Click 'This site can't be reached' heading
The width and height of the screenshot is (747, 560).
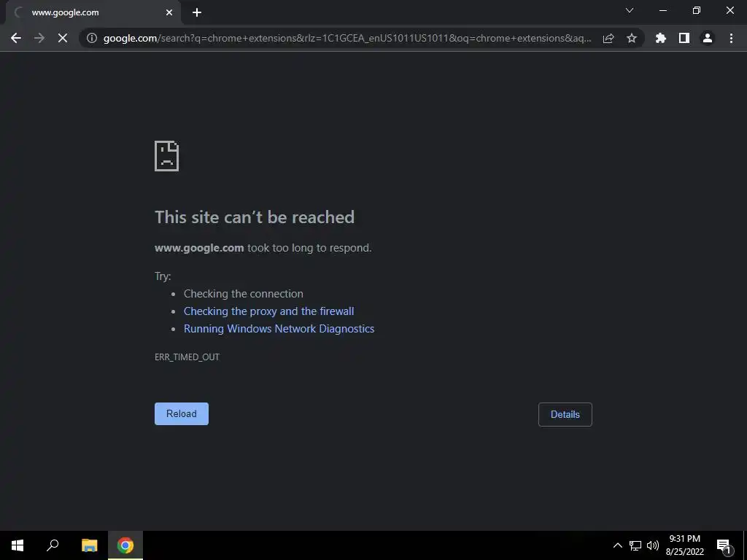(x=255, y=217)
